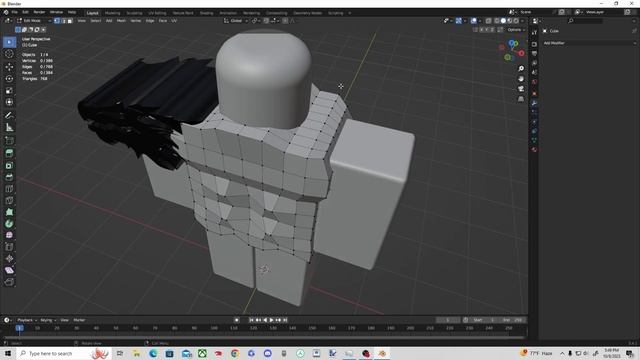Select the Annotate tool
Viewport: 640px width, 360px height.
point(9,116)
